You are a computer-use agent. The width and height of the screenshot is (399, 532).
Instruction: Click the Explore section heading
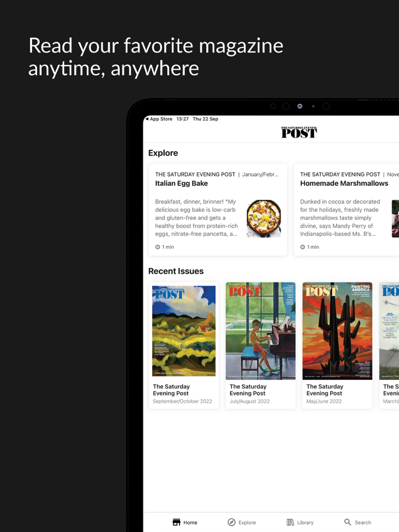tap(163, 153)
